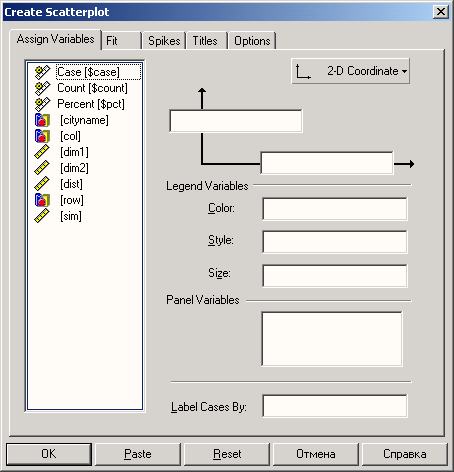The width and height of the screenshot is (454, 472).
Task: Click the Label Cases By field
Action: [335, 406]
